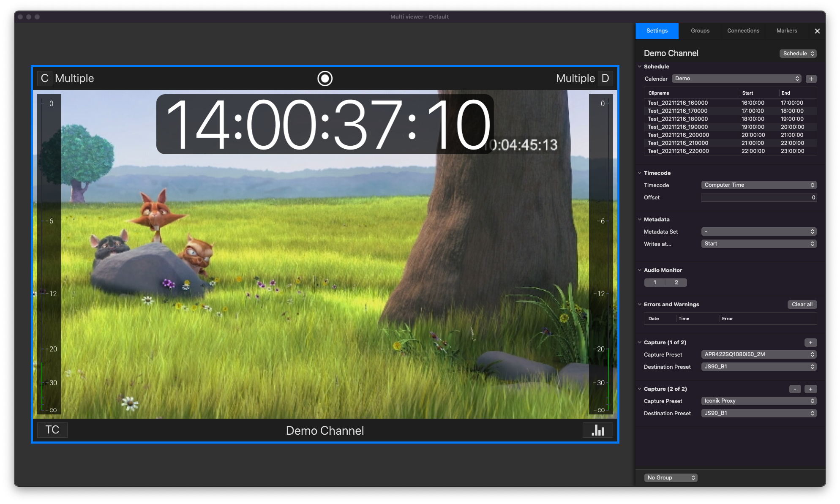Screen dimensions: 840x504
Task: Select schedule row Test_20211216_180000
Action: point(730,119)
